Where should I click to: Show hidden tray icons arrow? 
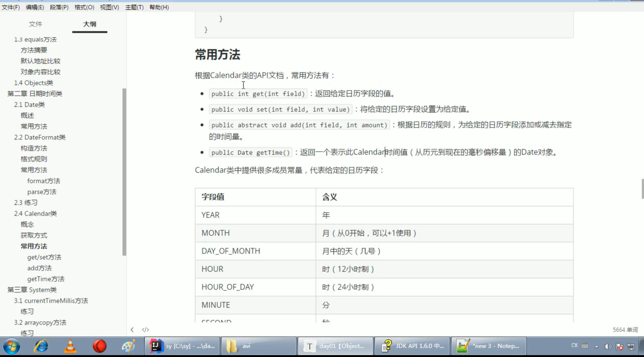597,347
